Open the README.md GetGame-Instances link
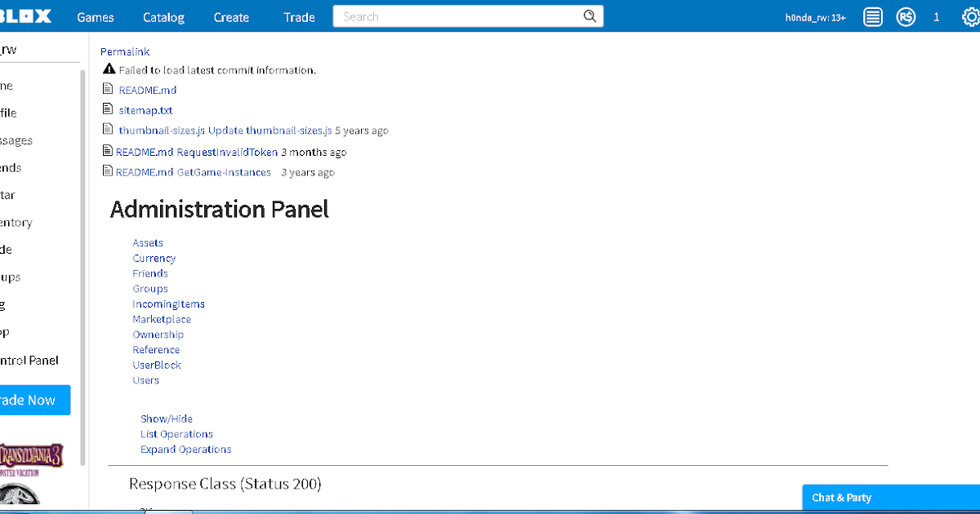The height and width of the screenshot is (514, 980). tap(194, 172)
